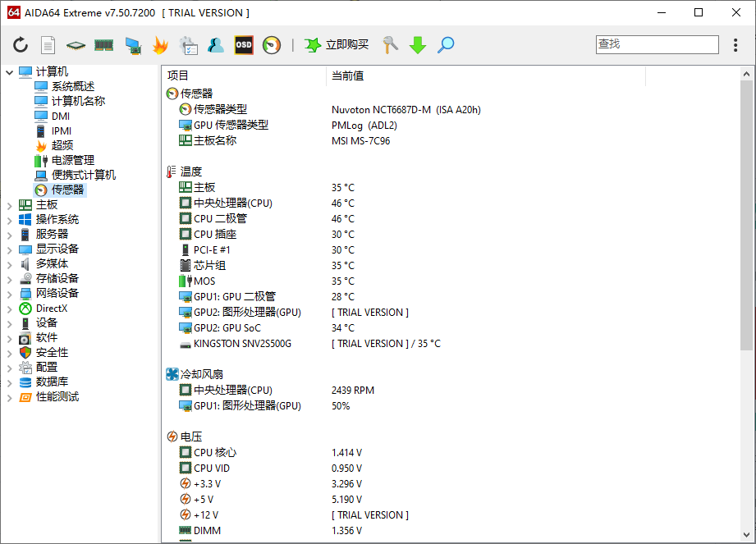The image size is (756, 544).
Task: Open the CPU chip toolbar icon
Action: (x=76, y=45)
